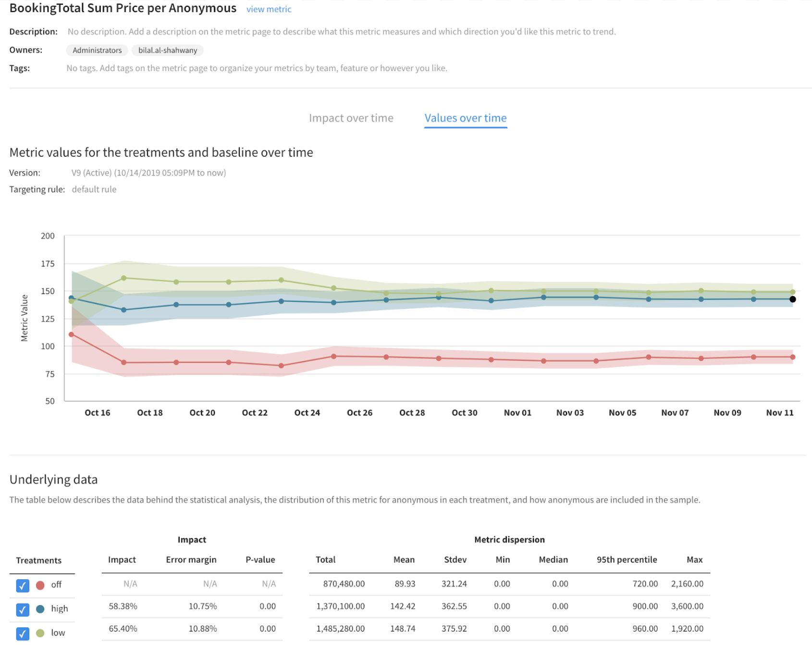812x645 pixels.
Task: Click the metric description placeholder text
Action: [x=341, y=32]
